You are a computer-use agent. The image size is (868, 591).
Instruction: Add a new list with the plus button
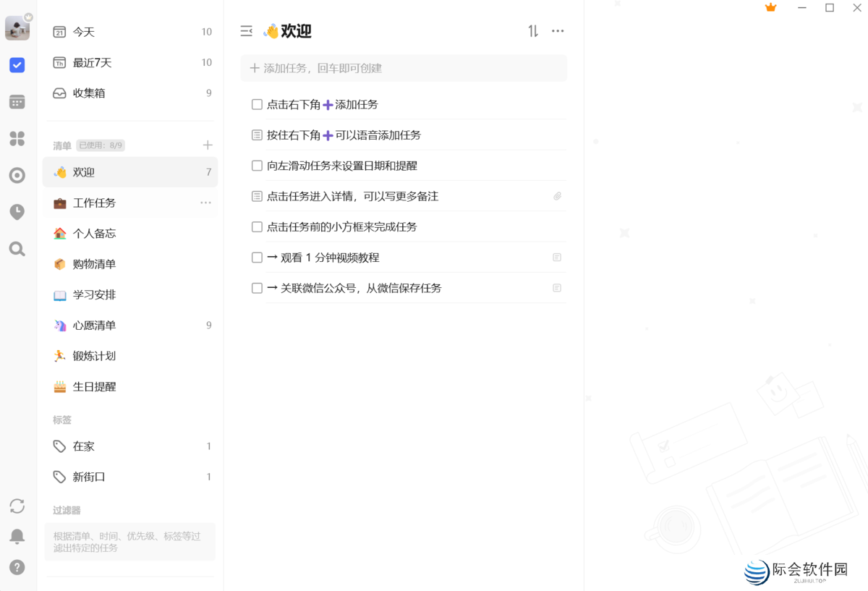click(x=208, y=145)
